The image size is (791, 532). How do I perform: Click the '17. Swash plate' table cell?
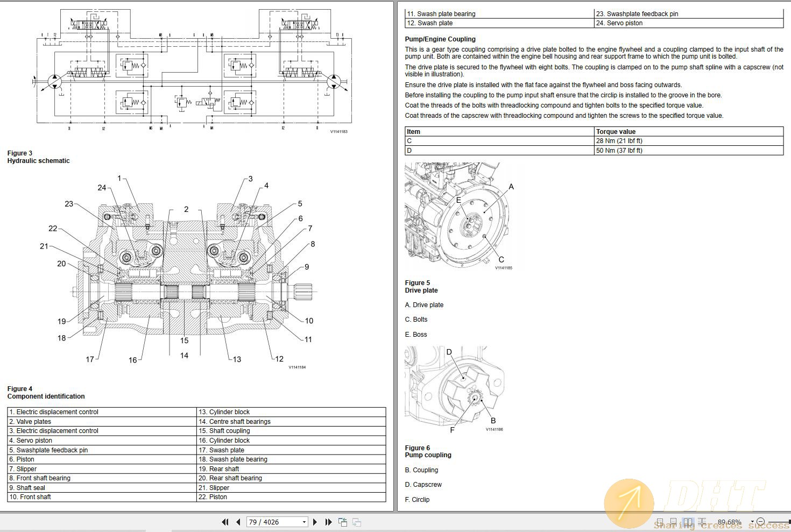coord(291,450)
